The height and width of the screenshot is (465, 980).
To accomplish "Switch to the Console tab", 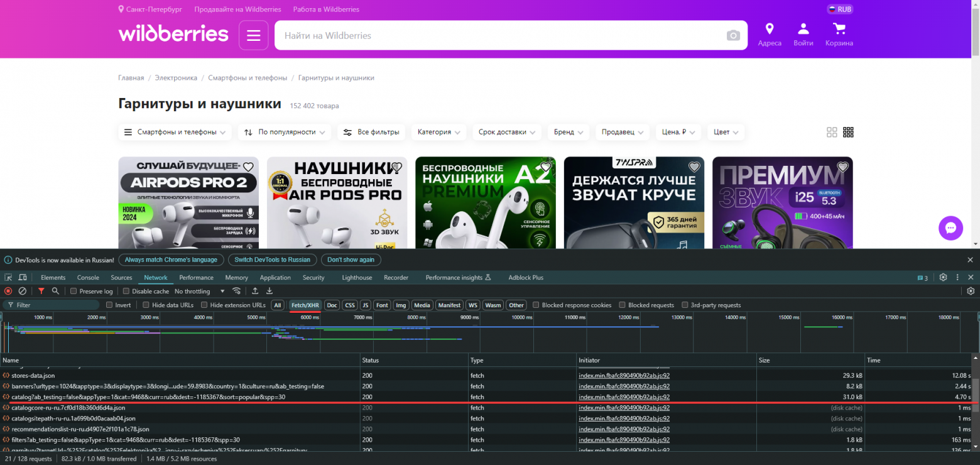I will (88, 277).
